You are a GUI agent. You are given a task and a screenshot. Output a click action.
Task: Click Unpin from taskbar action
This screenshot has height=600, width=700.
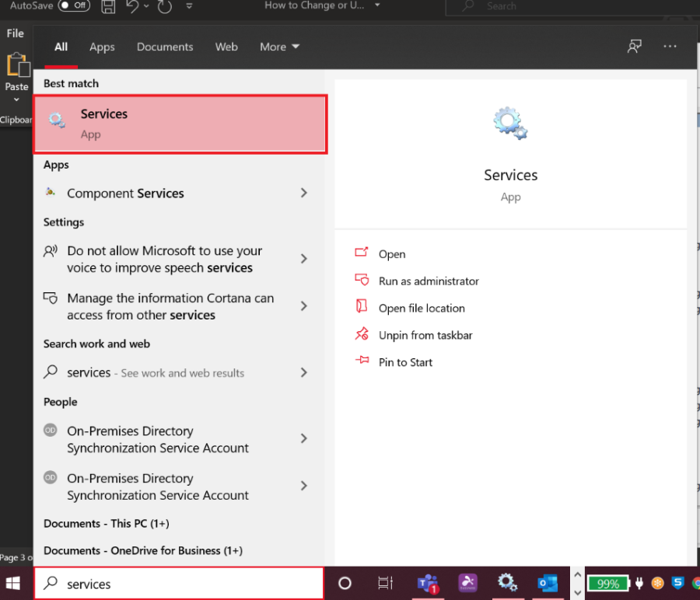(x=425, y=336)
